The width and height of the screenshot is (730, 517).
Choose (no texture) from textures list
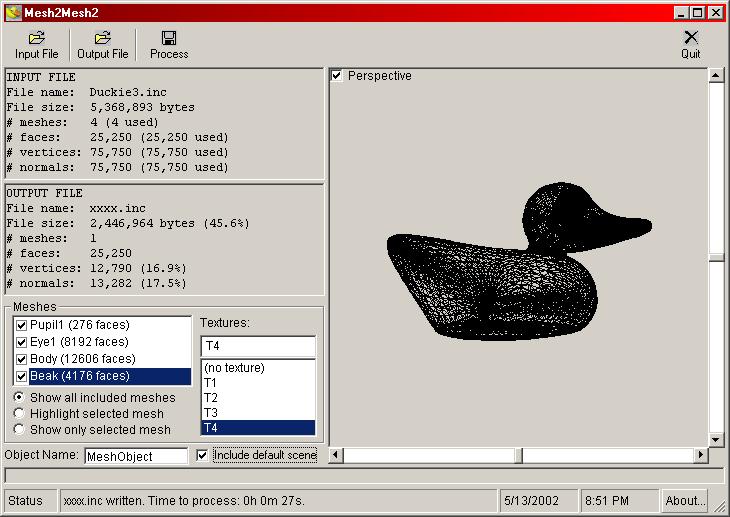234,368
